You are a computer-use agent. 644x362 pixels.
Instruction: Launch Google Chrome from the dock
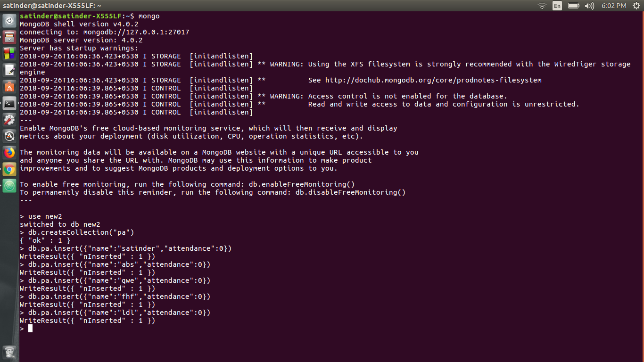(9, 169)
